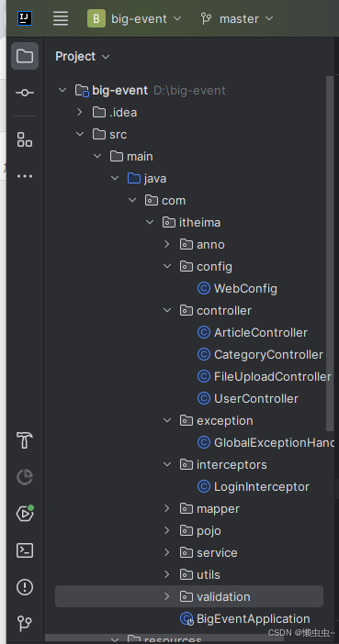
Task: Open the master branch dropdown
Action: pyautogui.click(x=237, y=18)
